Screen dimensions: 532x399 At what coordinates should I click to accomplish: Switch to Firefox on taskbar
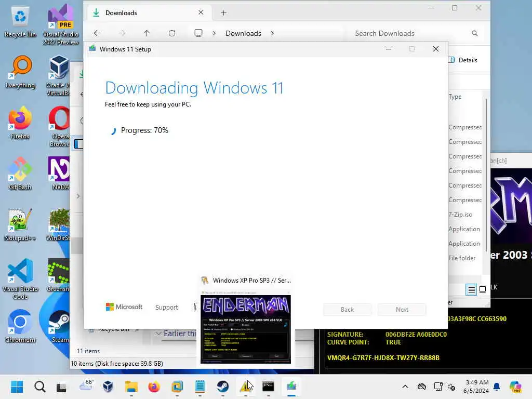[154, 387]
